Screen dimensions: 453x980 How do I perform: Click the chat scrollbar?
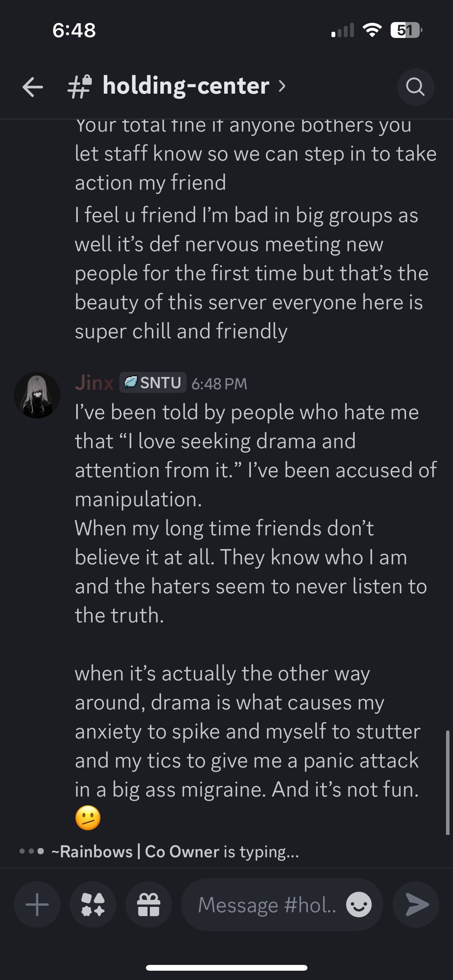(447, 782)
